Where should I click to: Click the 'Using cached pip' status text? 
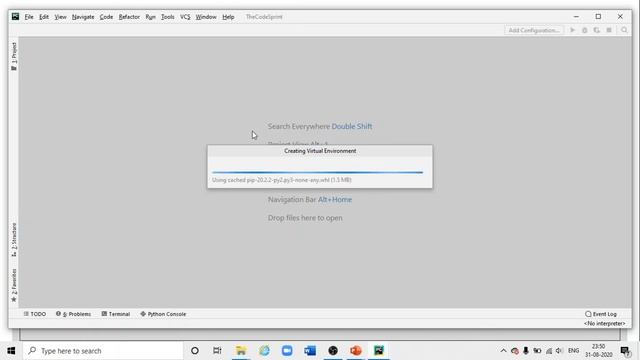pos(282,180)
